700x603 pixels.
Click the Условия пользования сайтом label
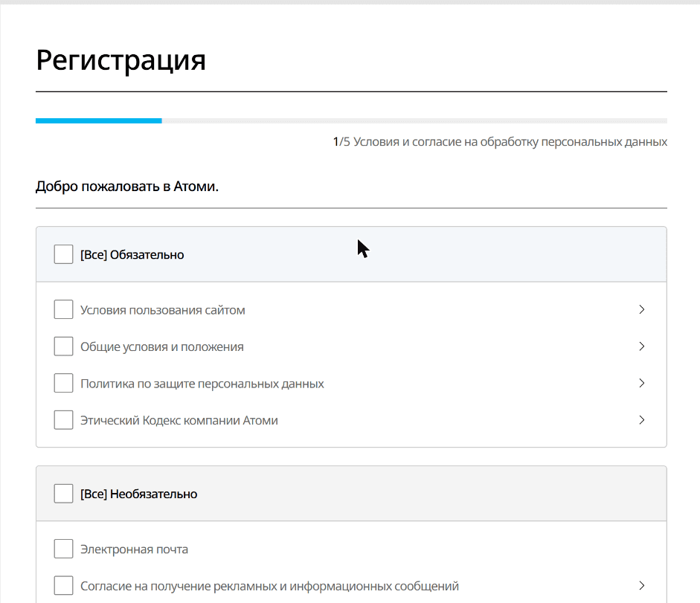(x=162, y=310)
